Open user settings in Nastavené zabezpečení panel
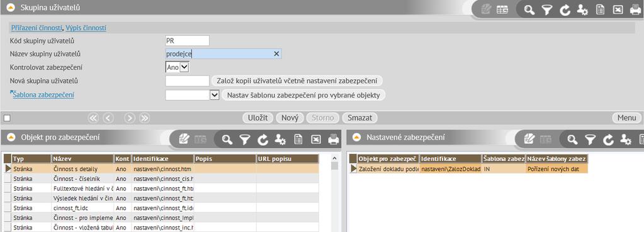 pos(626,140)
